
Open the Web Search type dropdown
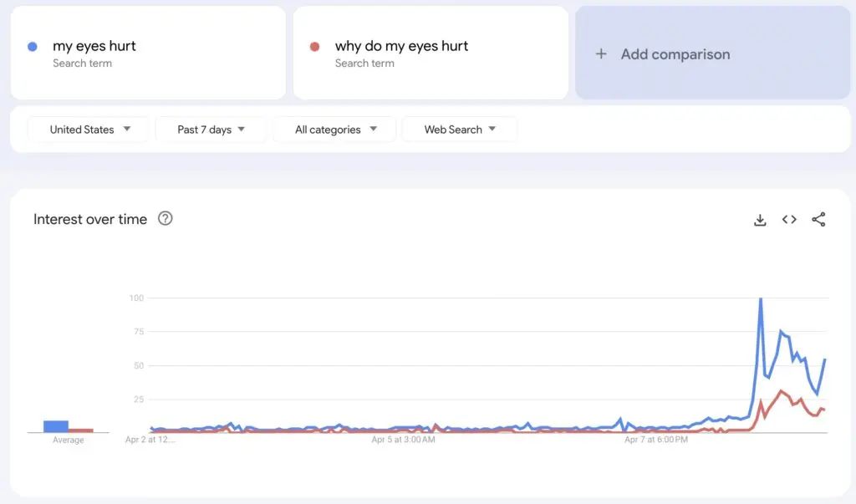coord(459,130)
